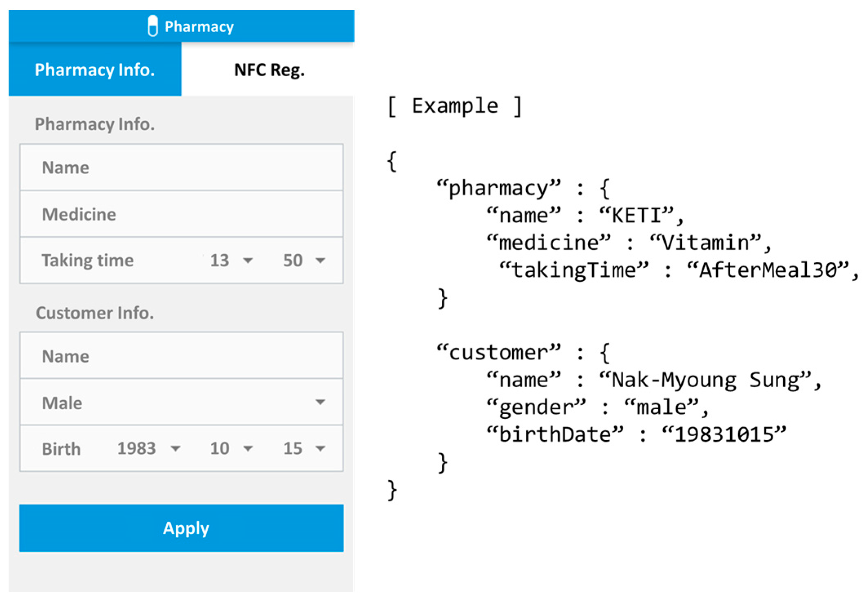This screenshot has width=868, height=601.
Task: Click the arrow at right of Male field
Action: [x=321, y=402]
